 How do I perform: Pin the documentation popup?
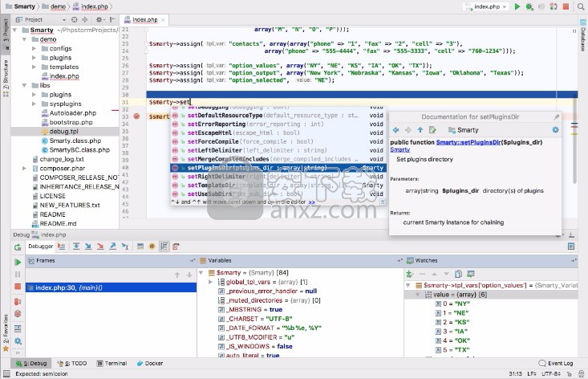[x=556, y=117]
